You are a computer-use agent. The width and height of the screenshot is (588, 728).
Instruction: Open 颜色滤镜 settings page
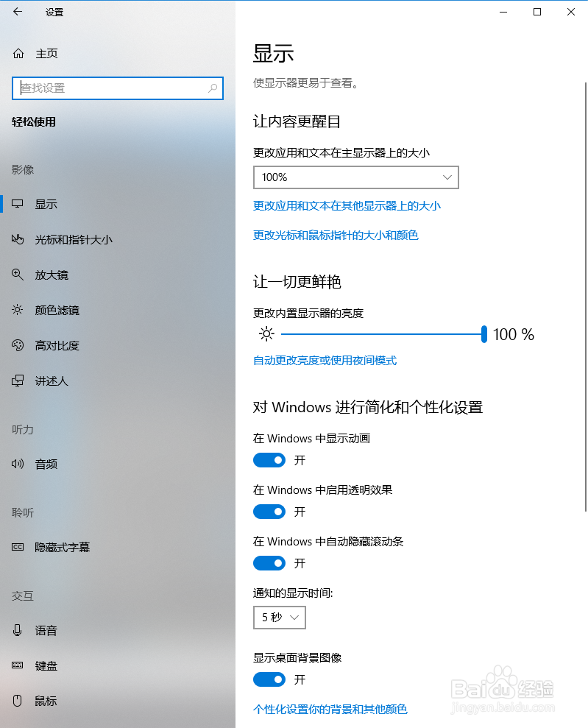(x=57, y=310)
